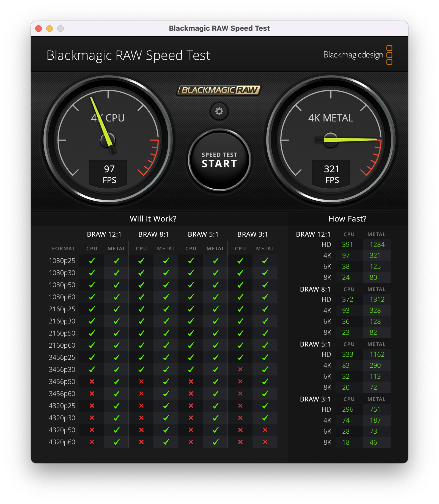
Task: Click the 4K CPU gauge dial
Action: point(108,140)
